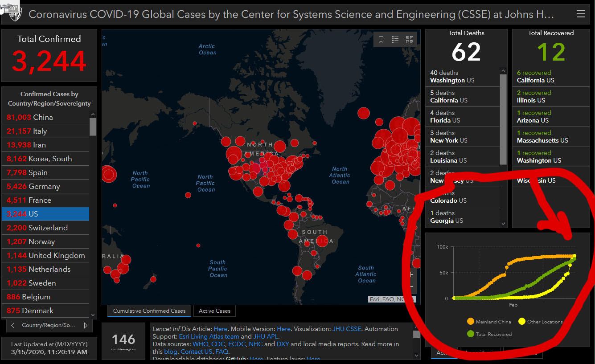The height and width of the screenshot is (364, 595).
Task: Click the country list scroll-down arrow
Action: click(93, 315)
